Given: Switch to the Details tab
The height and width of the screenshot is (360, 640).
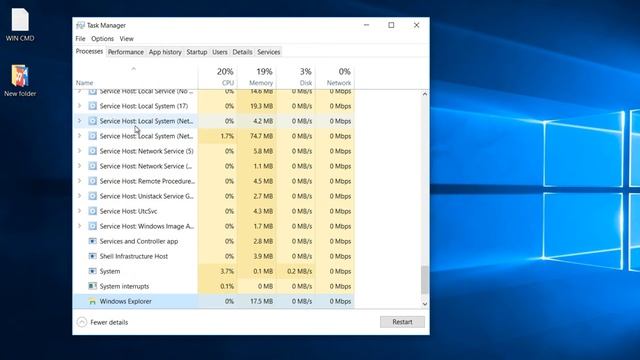Looking at the screenshot, I should (x=242, y=52).
